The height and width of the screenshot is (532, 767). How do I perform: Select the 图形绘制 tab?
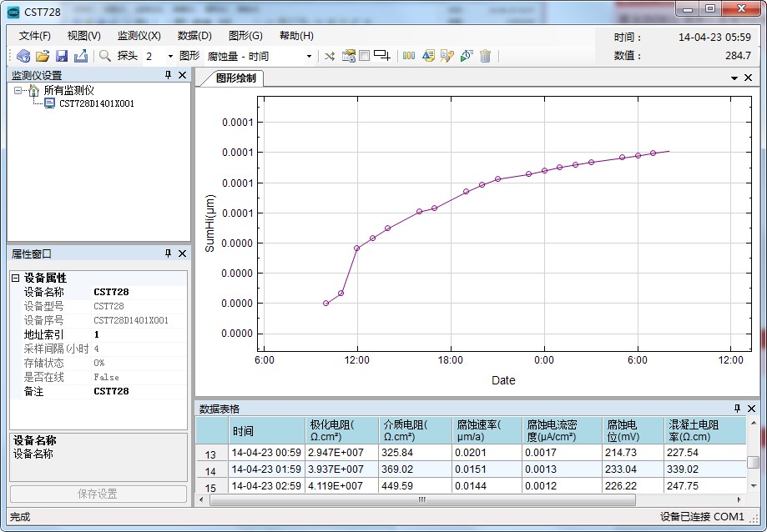236,78
